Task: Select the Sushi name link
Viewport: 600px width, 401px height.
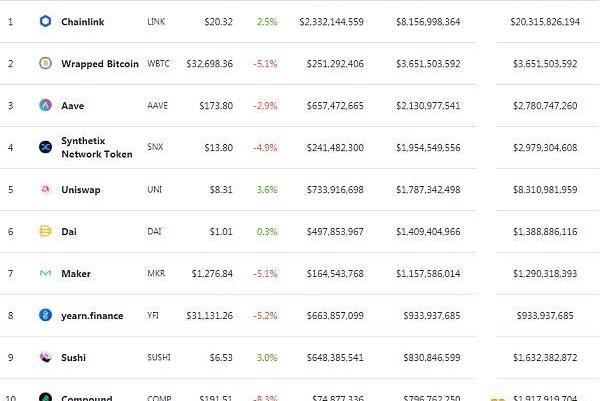Action: tap(75, 357)
